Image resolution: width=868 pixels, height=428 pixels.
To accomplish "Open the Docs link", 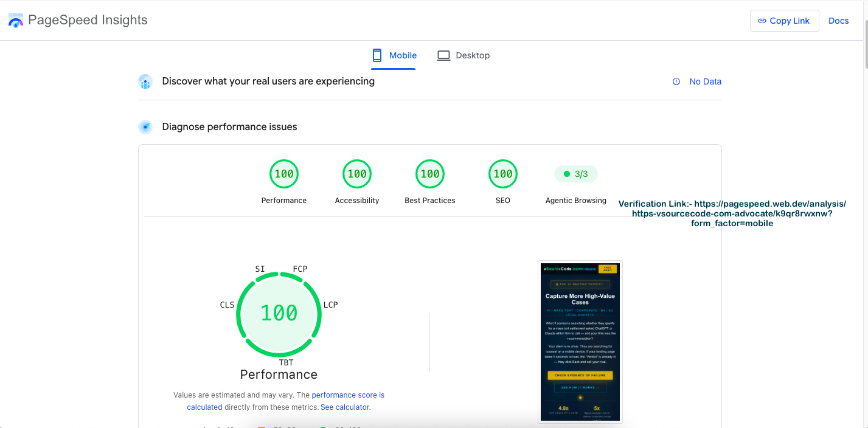I will (x=838, y=21).
